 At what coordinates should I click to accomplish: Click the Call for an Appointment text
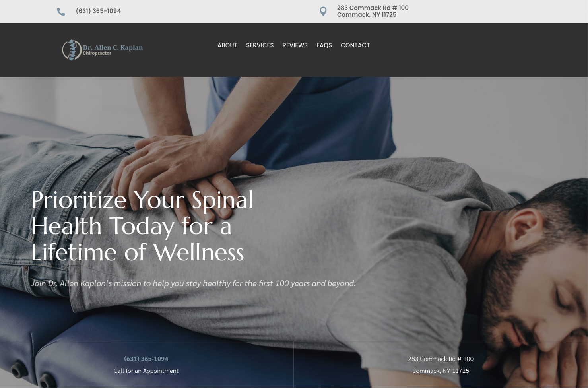click(x=146, y=371)
